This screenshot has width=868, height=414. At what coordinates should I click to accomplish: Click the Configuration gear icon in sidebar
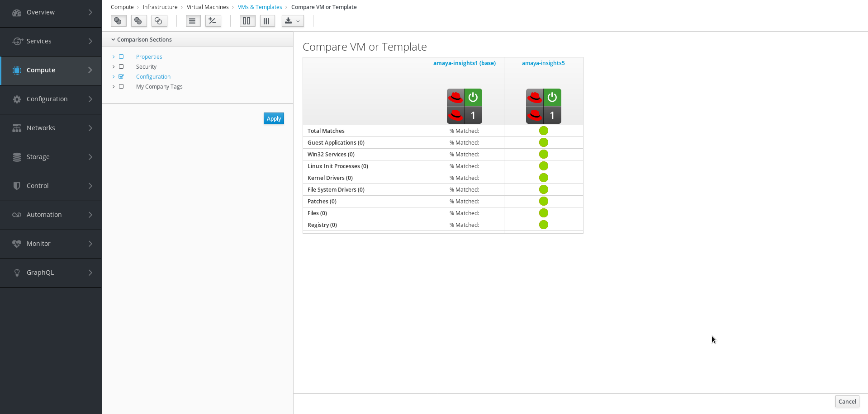[17, 99]
